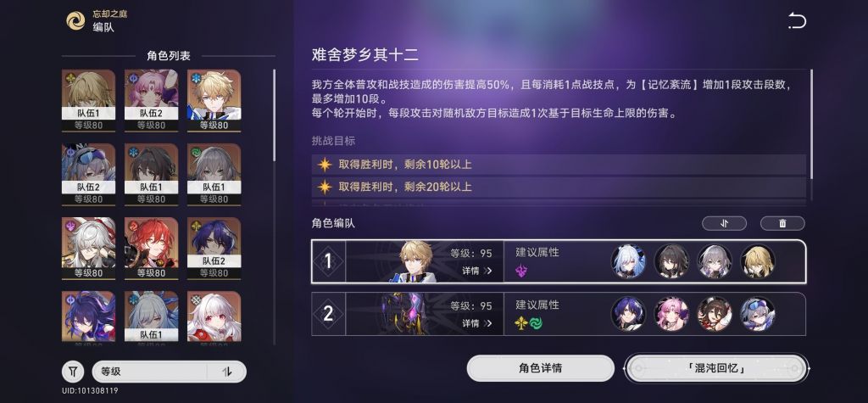The height and width of the screenshot is (403, 868).
Task: Click the 忘却之庭 swirl logo icon
Action: click(75, 20)
